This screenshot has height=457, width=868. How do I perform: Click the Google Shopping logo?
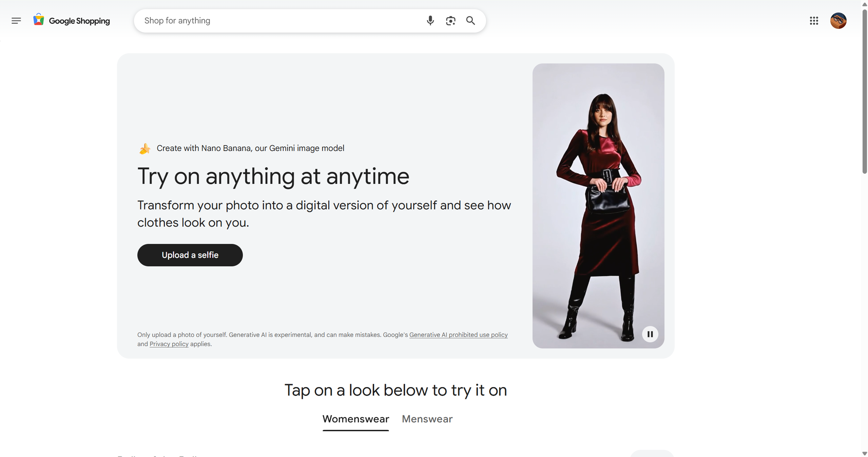click(x=72, y=20)
